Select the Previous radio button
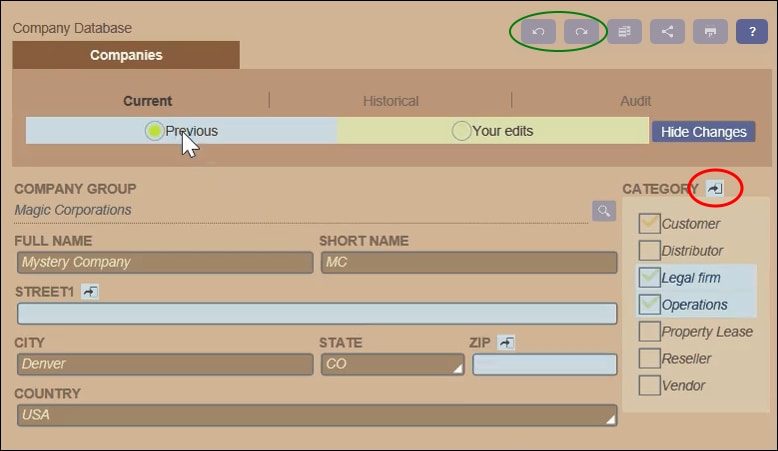Image resolution: width=778 pixels, height=451 pixels. (x=154, y=131)
